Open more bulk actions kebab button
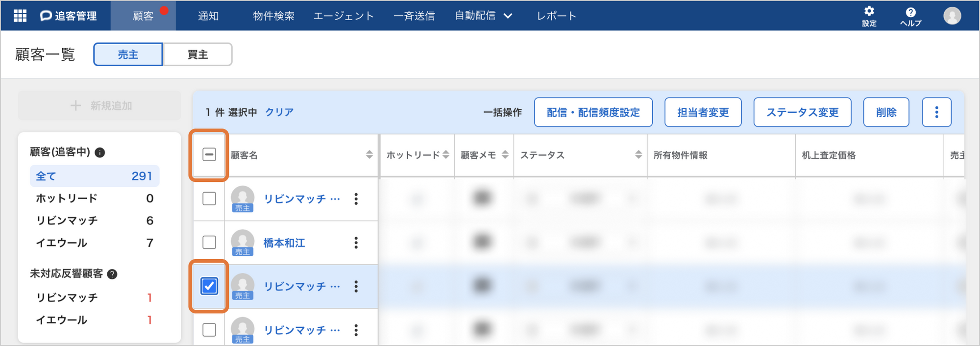Screen dimensions: 980x346 tap(936, 112)
